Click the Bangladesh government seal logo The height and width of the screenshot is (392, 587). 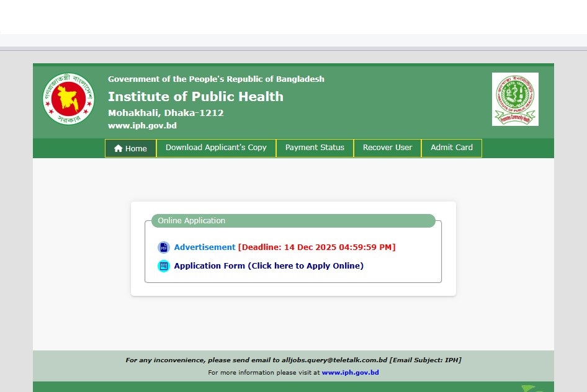coord(68,99)
